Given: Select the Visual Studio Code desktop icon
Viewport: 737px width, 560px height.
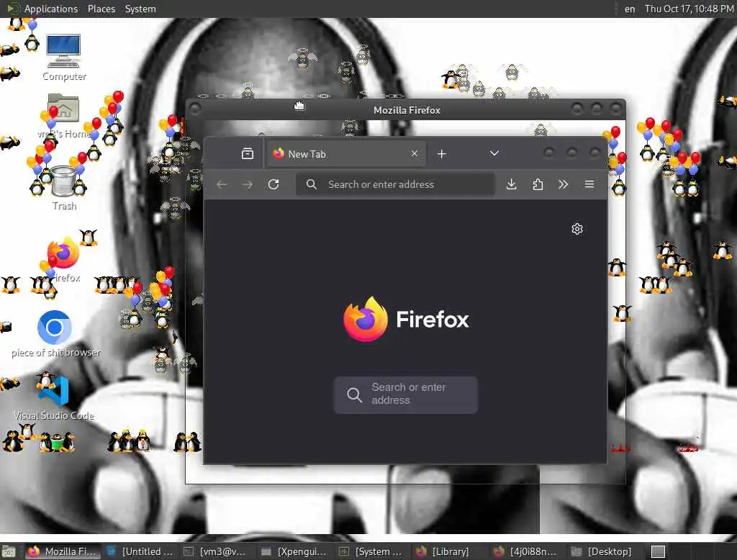Looking at the screenshot, I should [53, 397].
